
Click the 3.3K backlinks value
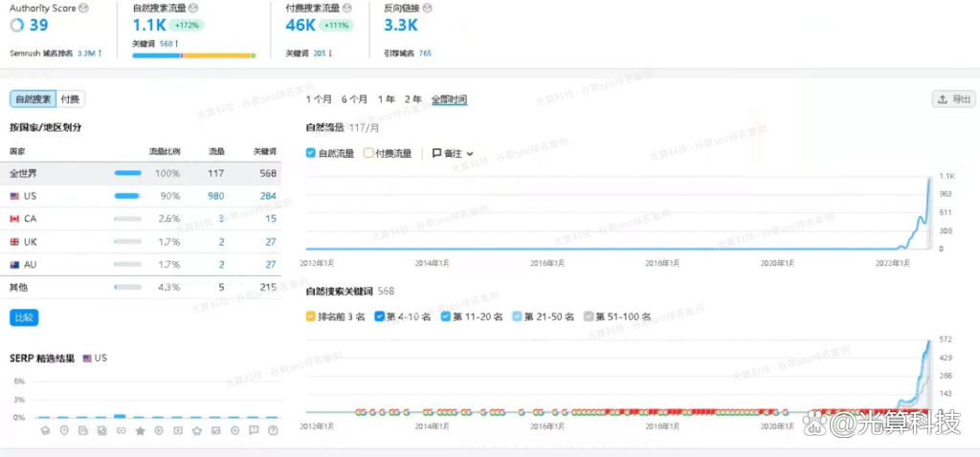click(401, 26)
